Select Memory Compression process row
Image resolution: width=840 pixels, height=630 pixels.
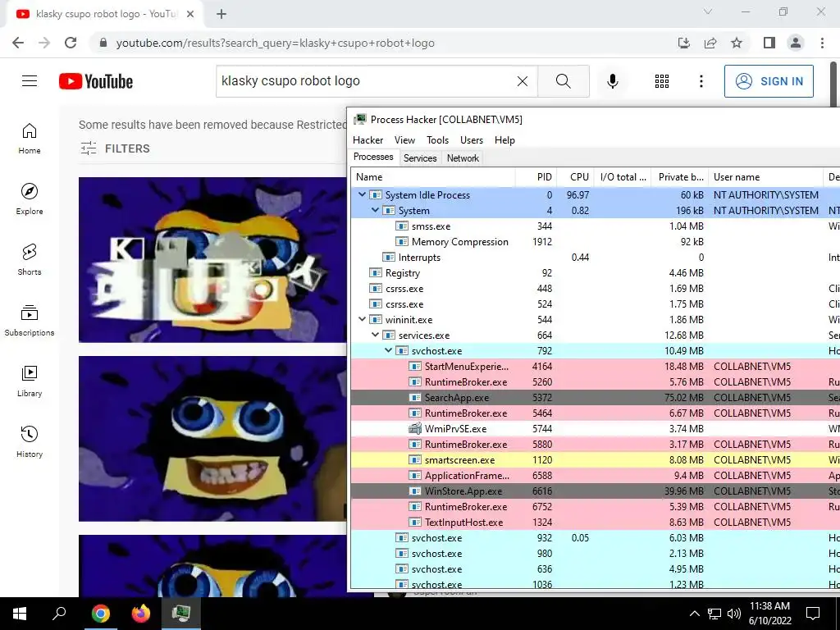pos(596,242)
